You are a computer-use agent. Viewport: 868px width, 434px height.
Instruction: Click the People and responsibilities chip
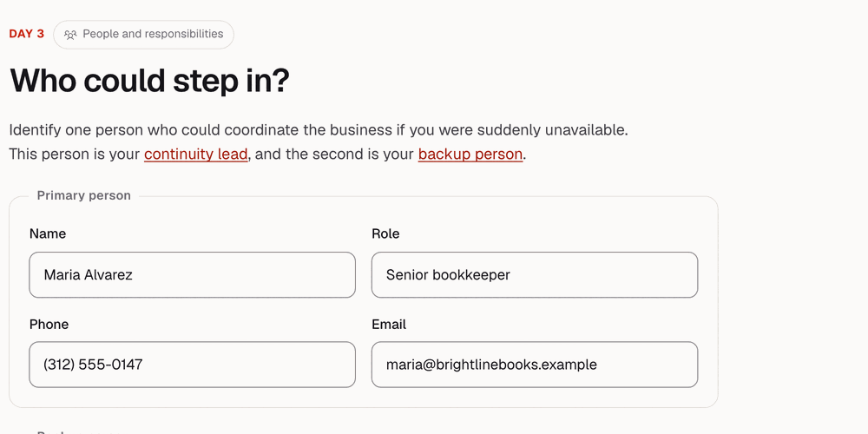[143, 35]
